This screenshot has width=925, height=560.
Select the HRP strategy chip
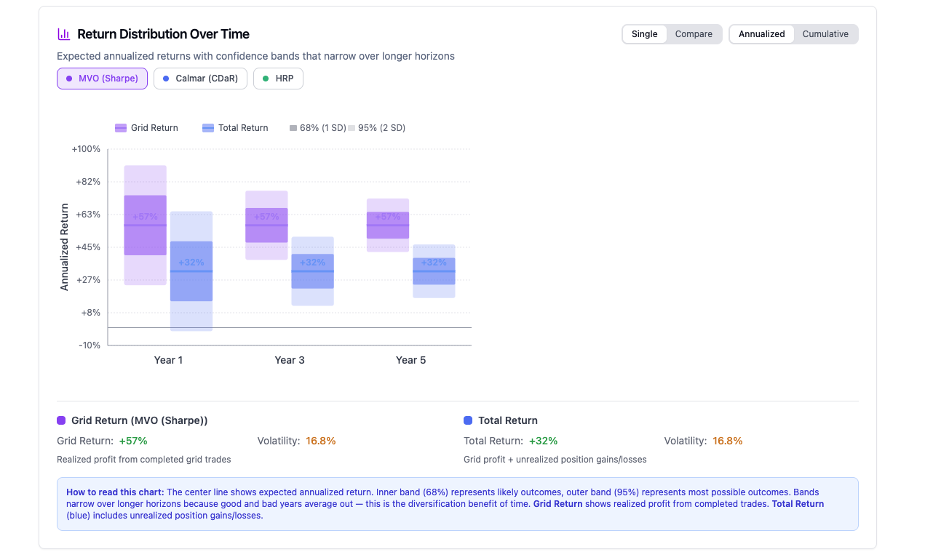[278, 79]
